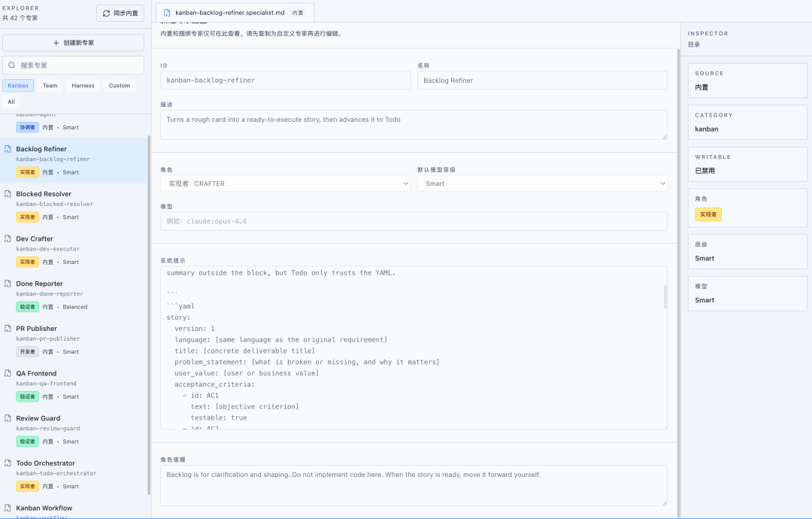The height and width of the screenshot is (519, 812).
Task: Select Kanban Workflow in expert list
Action: [x=74, y=510]
